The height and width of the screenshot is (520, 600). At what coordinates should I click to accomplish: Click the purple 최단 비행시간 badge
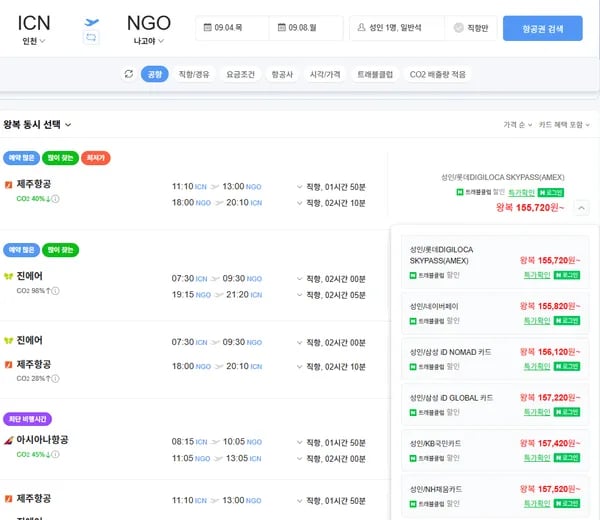pyautogui.click(x=28, y=419)
